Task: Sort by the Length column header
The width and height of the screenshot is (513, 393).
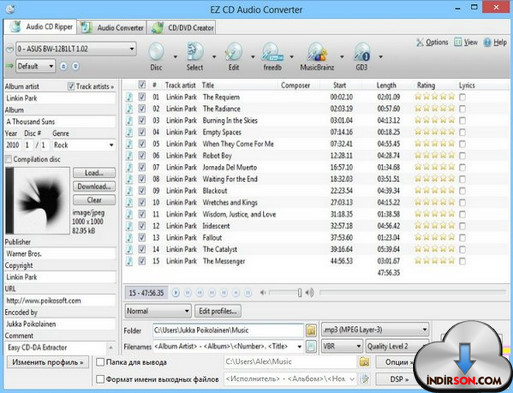Action: [386, 85]
